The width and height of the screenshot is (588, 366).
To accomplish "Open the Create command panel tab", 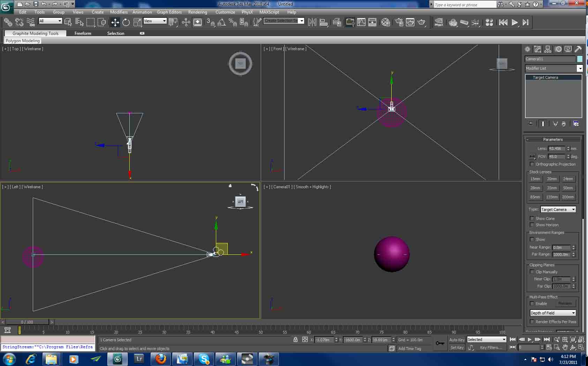I will [x=528, y=49].
